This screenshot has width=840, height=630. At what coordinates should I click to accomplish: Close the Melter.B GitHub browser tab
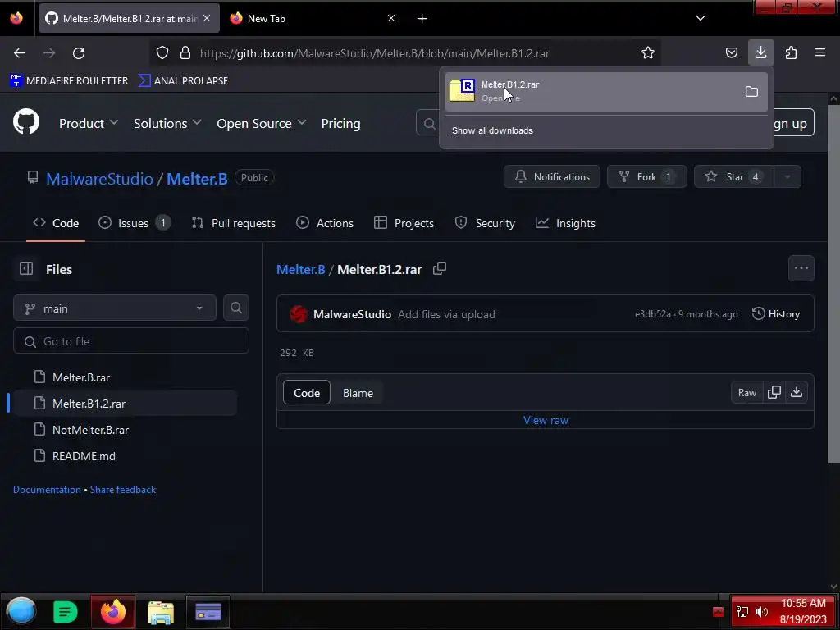[207, 18]
